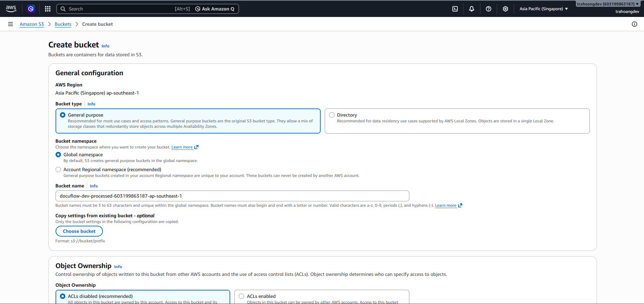
Task: Open Info link beside Create bucket heading
Action: tap(106, 46)
